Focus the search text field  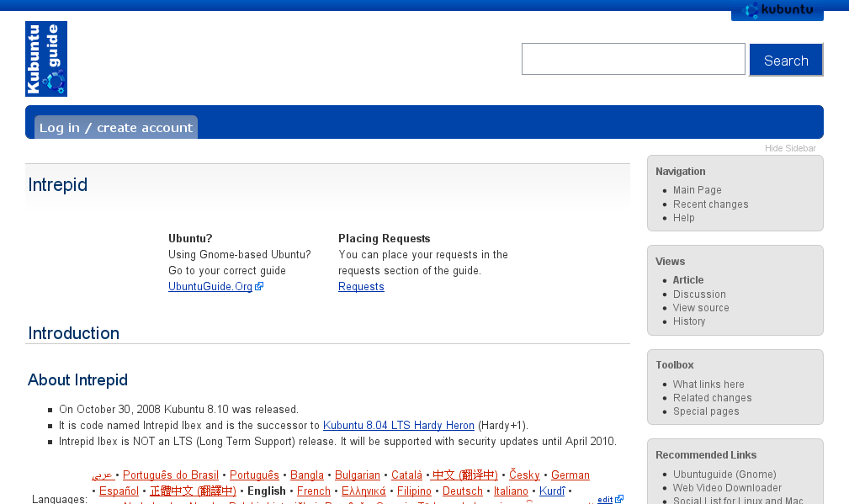(633, 59)
